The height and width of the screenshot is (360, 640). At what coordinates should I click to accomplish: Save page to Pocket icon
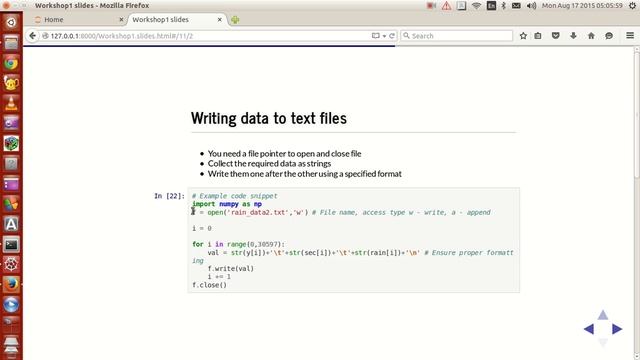556,36
